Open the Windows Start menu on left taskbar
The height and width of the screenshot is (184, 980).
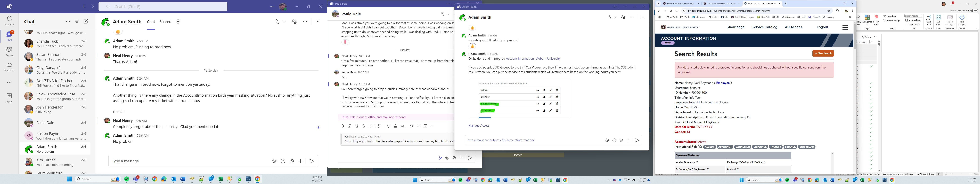69,179
